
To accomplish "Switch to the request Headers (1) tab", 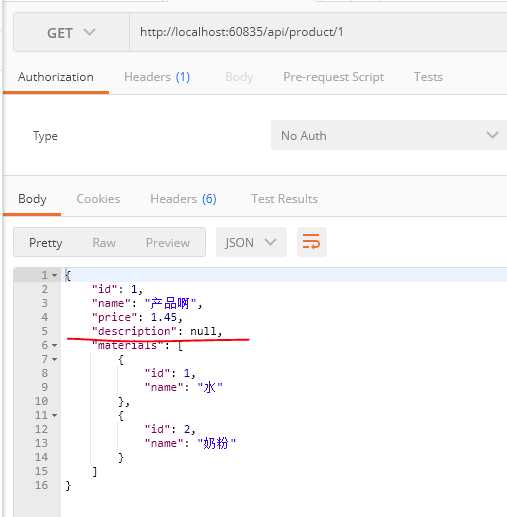I will (157, 77).
